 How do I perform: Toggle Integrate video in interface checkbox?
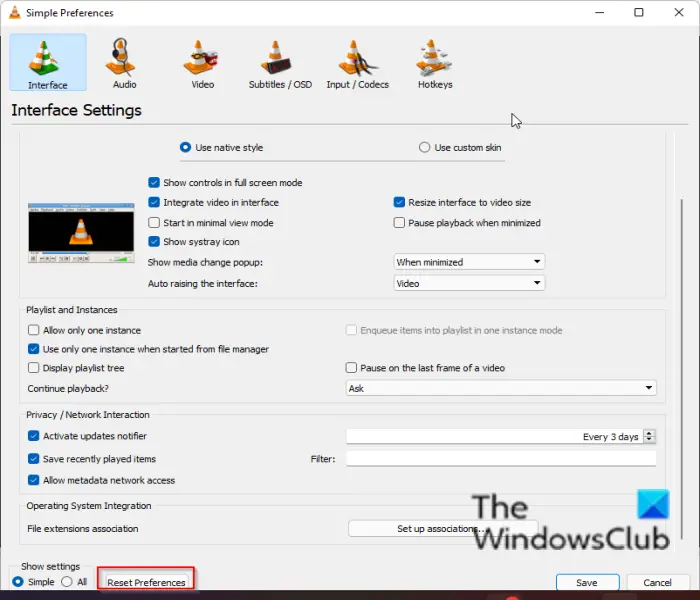[x=154, y=202]
